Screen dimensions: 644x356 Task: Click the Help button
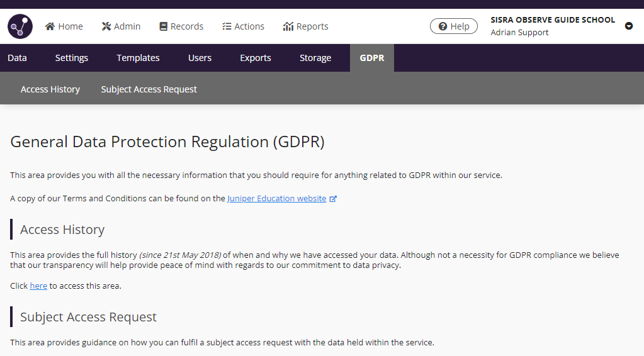453,26
